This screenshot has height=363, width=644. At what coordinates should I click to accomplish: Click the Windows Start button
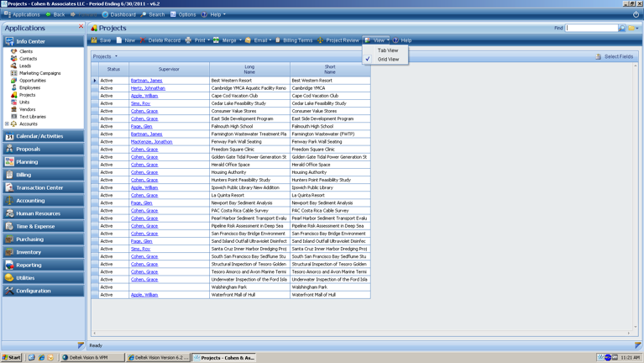12,357
